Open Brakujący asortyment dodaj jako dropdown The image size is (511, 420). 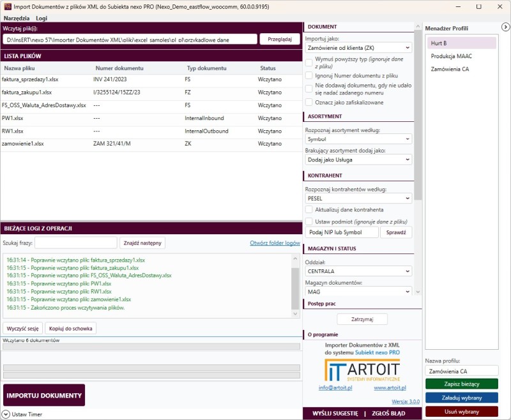tap(358, 160)
